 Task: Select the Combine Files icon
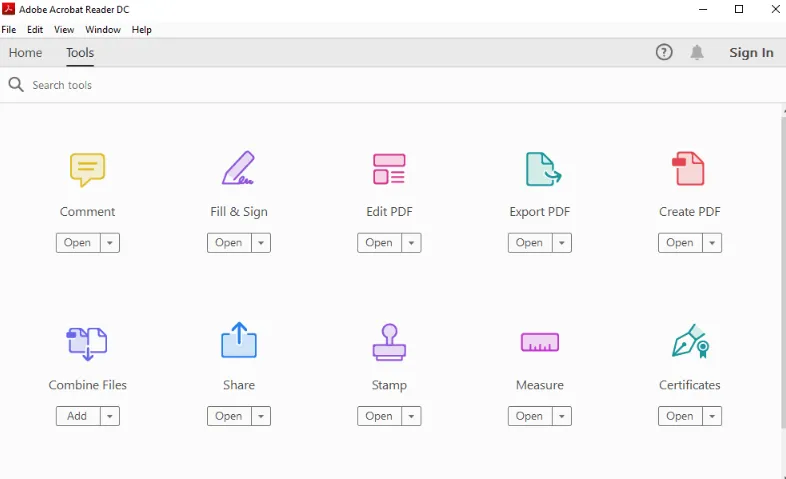[87, 343]
